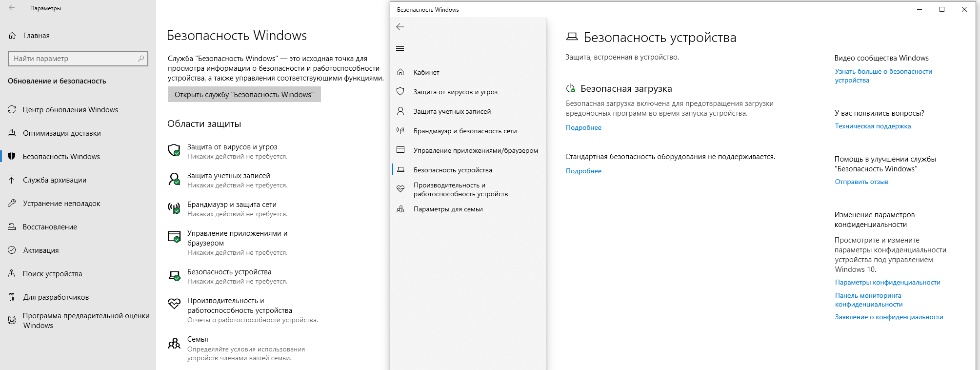This screenshot has width=980, height=370.
Task: Click the heart icon for Производительность и работоспособность
Action: point(400,189)
